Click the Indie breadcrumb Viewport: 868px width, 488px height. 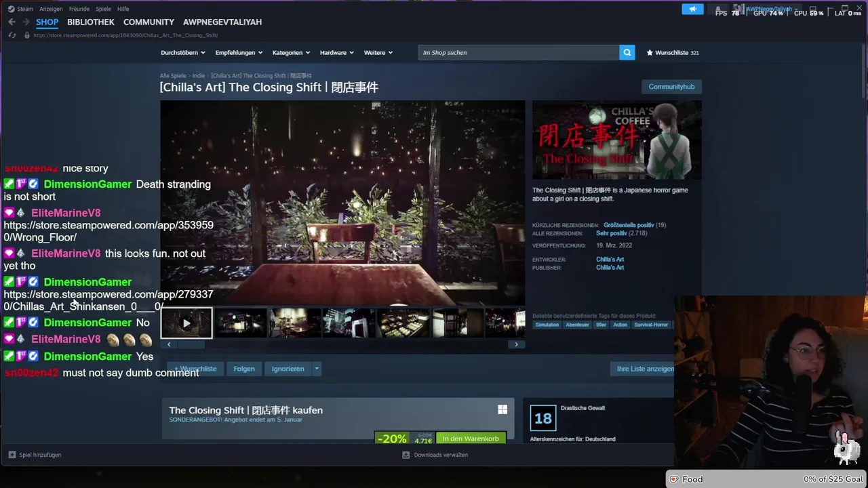199,76
